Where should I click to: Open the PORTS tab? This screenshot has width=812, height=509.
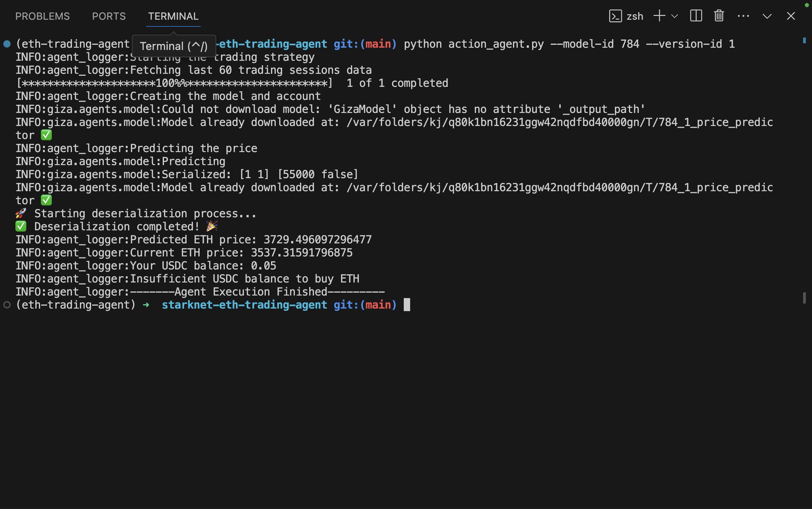(109, 16)
